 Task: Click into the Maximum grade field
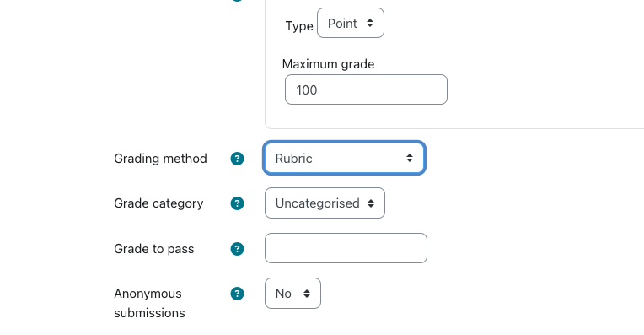366,89
